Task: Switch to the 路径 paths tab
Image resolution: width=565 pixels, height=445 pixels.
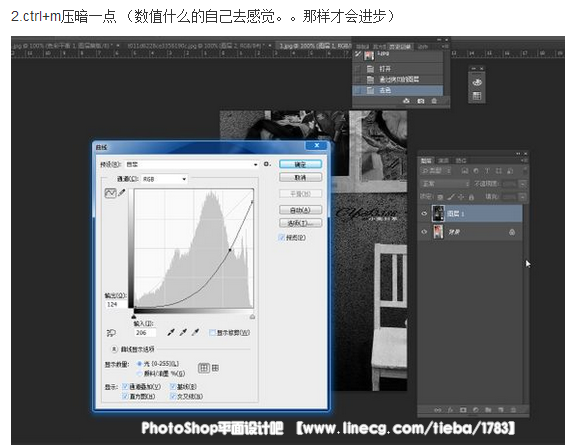Action: (461, 160)
